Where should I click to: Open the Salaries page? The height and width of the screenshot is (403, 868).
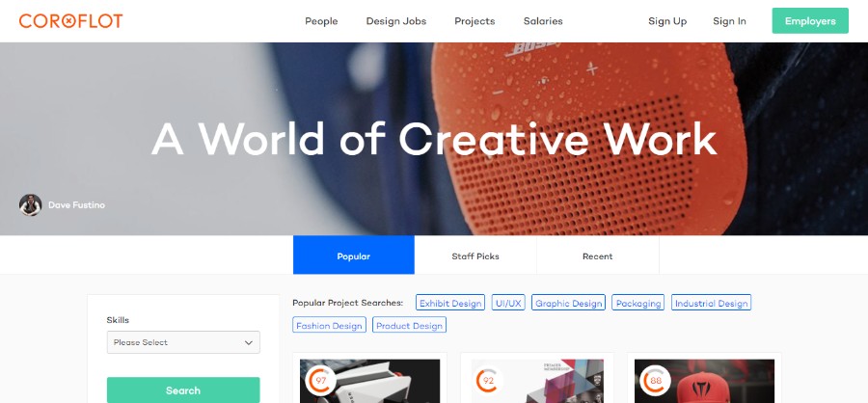[x=543, y=21]
